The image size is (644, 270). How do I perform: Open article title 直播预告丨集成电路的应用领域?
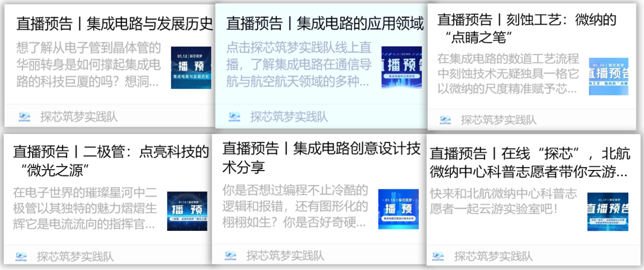click(x=324, y=23)
